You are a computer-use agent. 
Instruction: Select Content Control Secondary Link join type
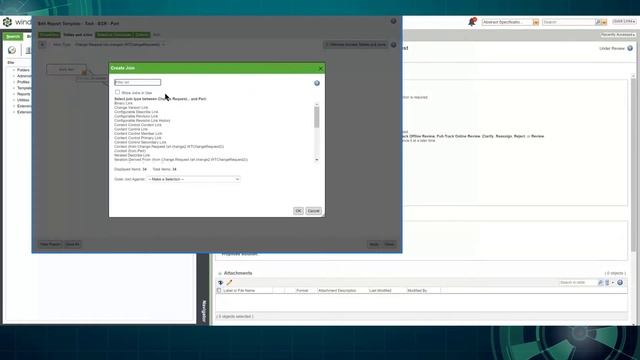click(x=140, y=142)
